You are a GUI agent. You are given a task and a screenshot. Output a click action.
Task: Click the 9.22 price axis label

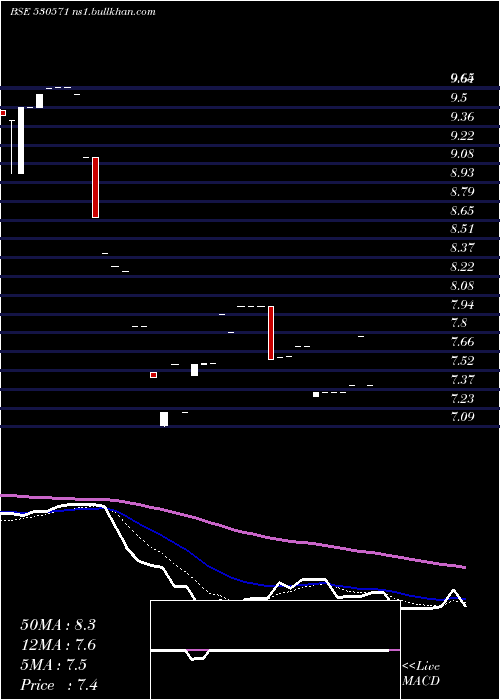[x=462, y=135]
